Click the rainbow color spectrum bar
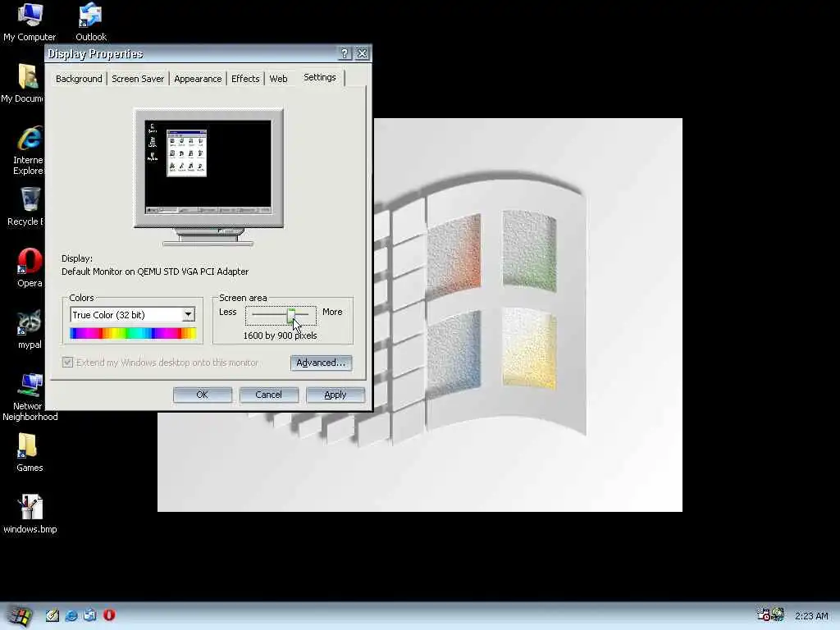 click(x=133, y=333)
